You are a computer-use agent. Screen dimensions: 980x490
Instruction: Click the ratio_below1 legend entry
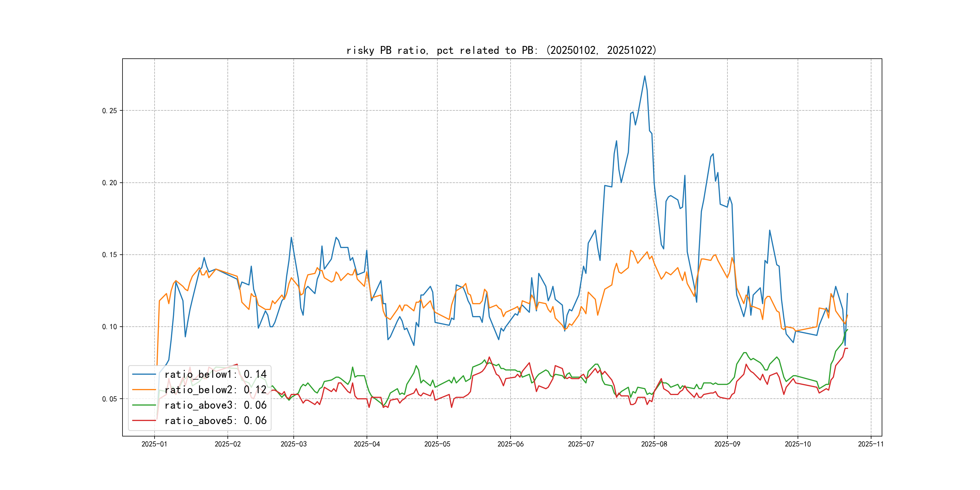pyautogui.click(x=215, y=374)
